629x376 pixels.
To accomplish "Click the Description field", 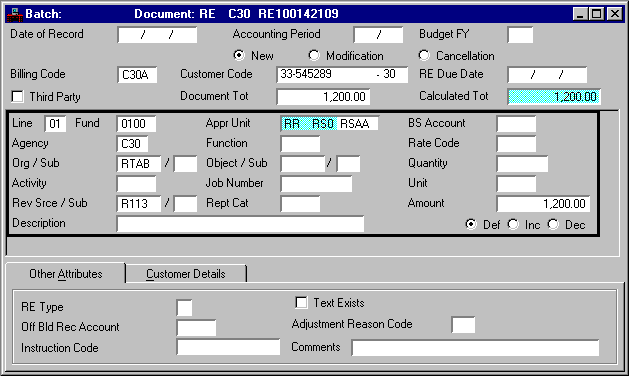I will tap(240, 224).
